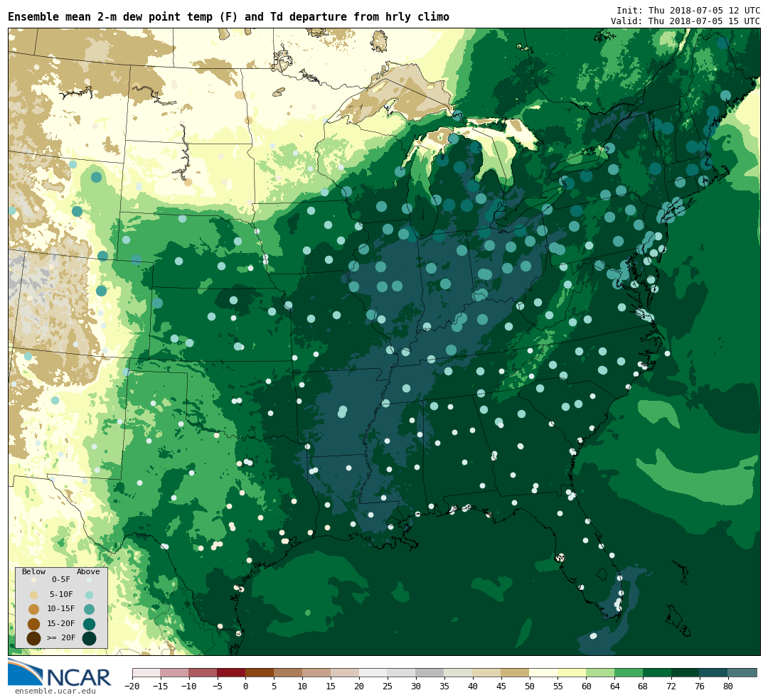Click the '0-5F' legend label
The width and height of the screenshot is (768, 700).
(61, 580)
